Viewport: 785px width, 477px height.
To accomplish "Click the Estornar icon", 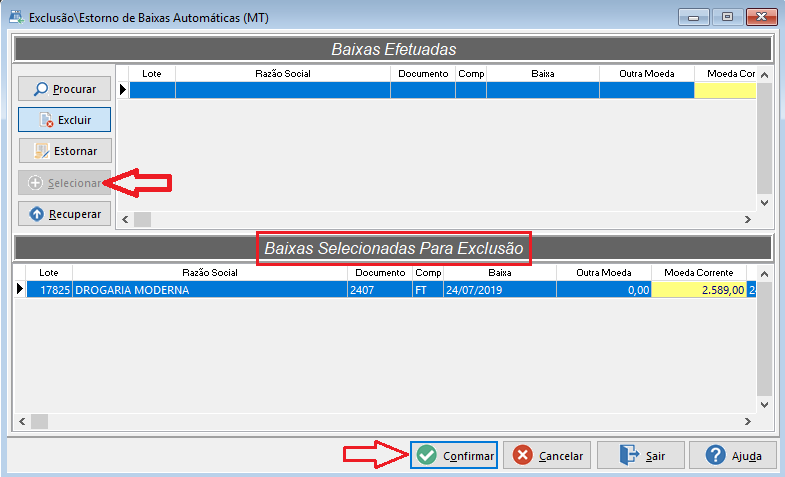I will pos(42,151).
